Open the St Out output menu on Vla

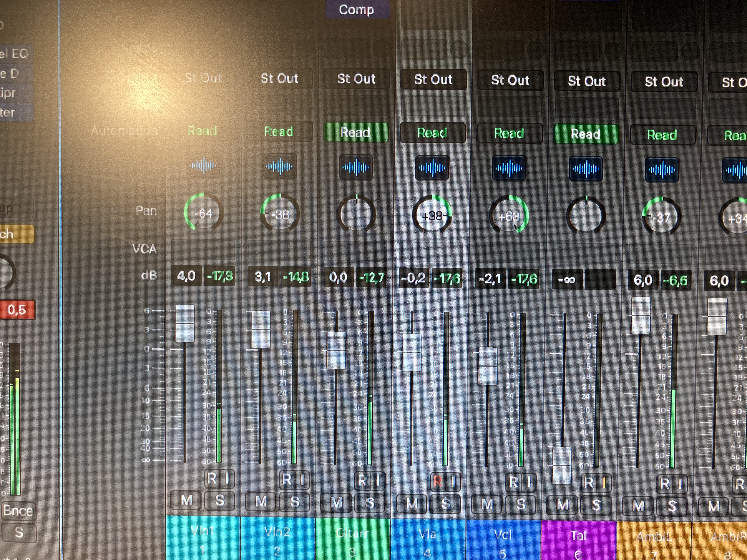click(433, 80)
